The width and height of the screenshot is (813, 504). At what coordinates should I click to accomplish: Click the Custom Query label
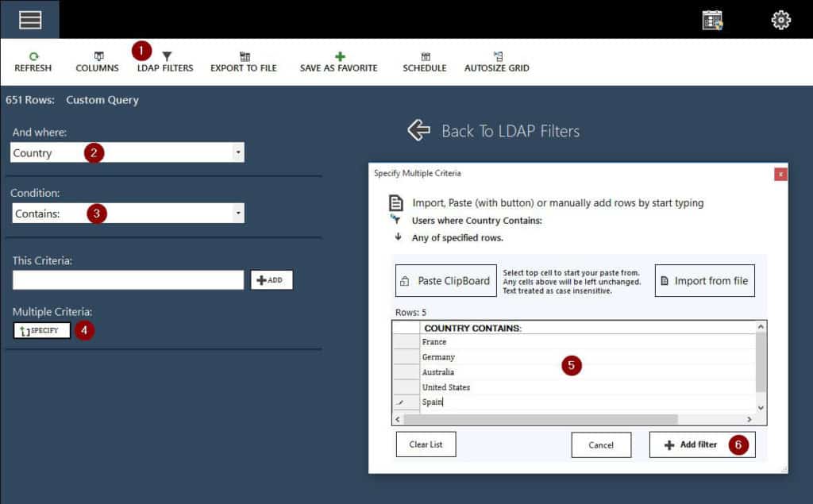click(x=102, y=100)
